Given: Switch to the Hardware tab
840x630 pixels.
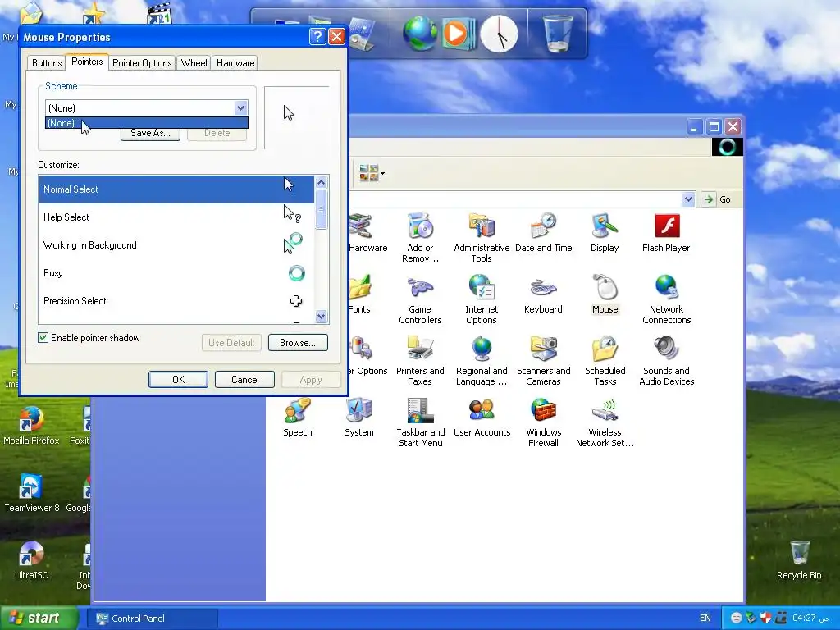Looking at the screenshot, I should pyautogui.click(x=235, y=62).
